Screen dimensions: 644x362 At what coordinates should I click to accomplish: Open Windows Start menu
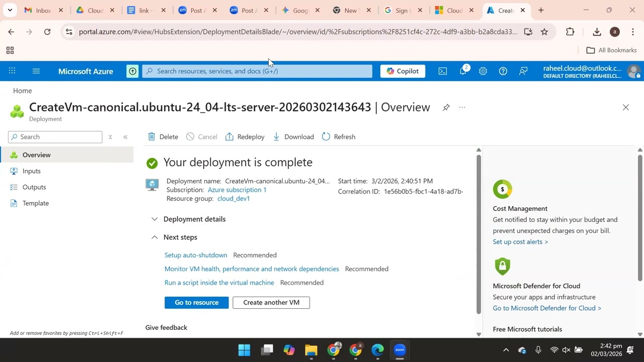244,350
